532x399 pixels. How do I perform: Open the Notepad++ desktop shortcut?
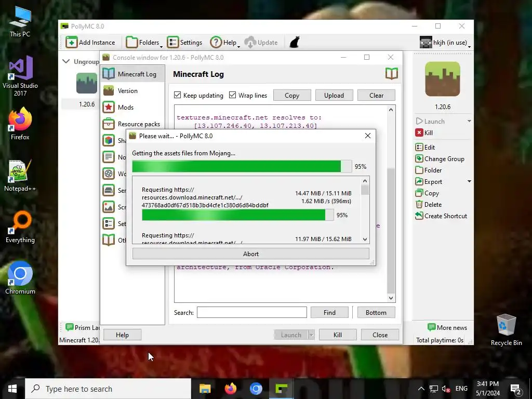pos(20,176)
